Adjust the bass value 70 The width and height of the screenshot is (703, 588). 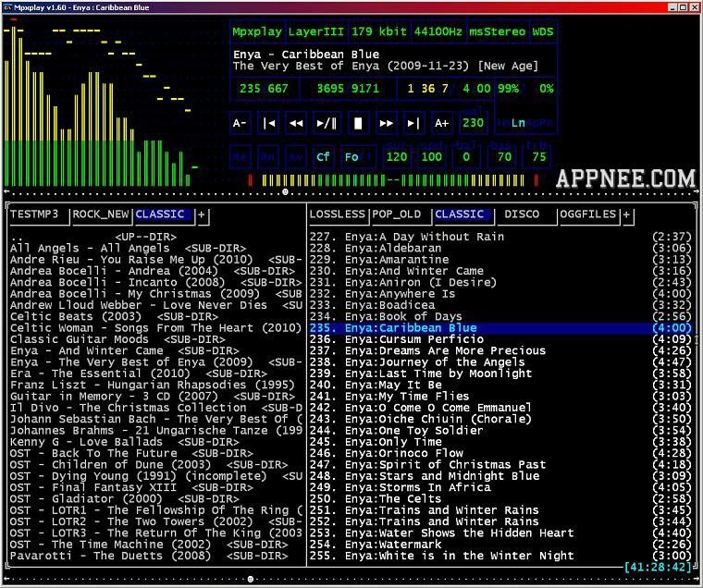tap(504, 157)
